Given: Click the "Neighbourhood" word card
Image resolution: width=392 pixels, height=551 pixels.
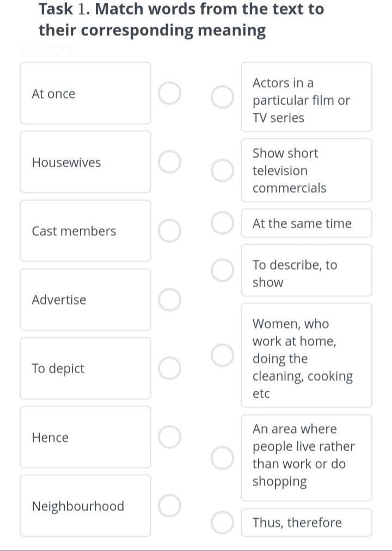Looking at the screenshot, I should [85, 506].
